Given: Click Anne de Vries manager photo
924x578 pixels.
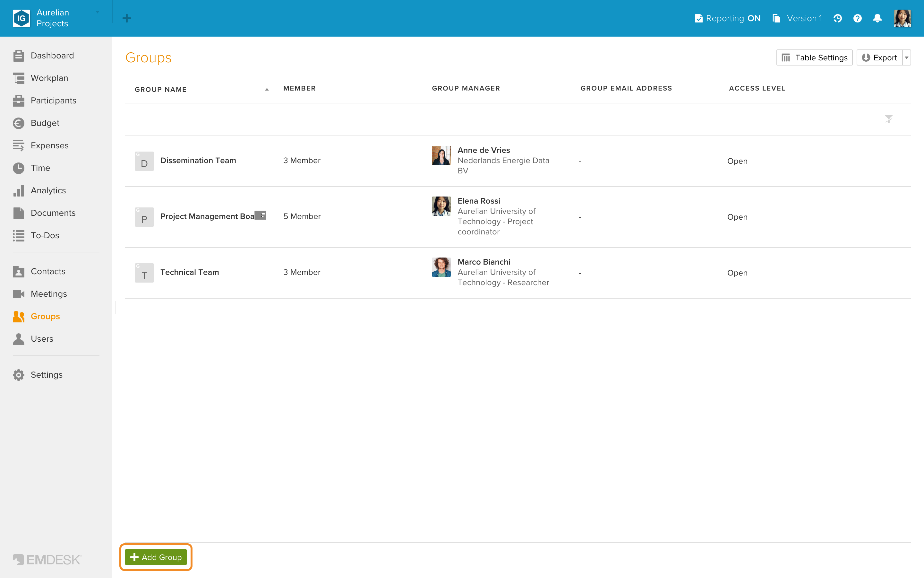Looking at the screenshot, I should click(x=441, y=155).
